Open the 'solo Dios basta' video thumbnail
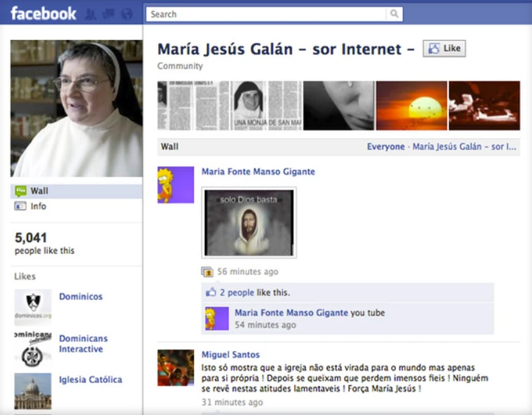 [x=249, y=223]
